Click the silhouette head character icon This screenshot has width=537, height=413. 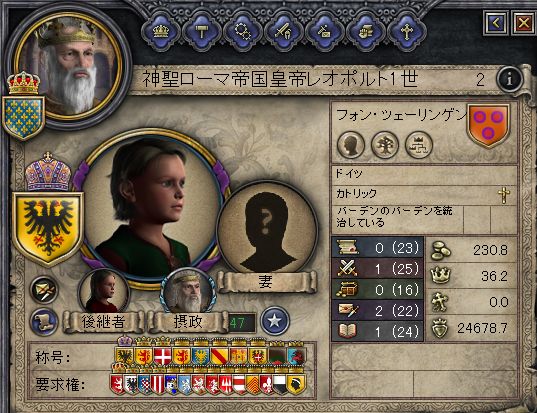click(351, 145)
